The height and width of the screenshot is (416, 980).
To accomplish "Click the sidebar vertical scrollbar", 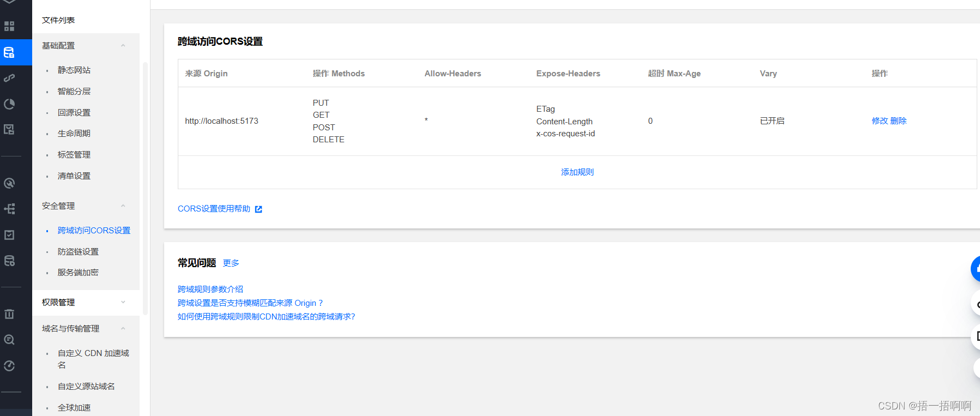I will pyautogui.click(x=145, y=188).
